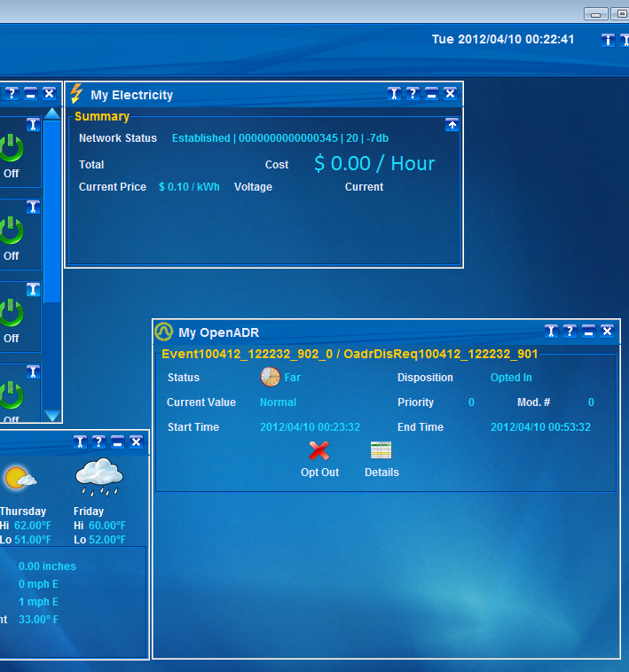Viewport: 629px width, 672px height.
Task: Toggle third device power button
Action: (12, 313)
